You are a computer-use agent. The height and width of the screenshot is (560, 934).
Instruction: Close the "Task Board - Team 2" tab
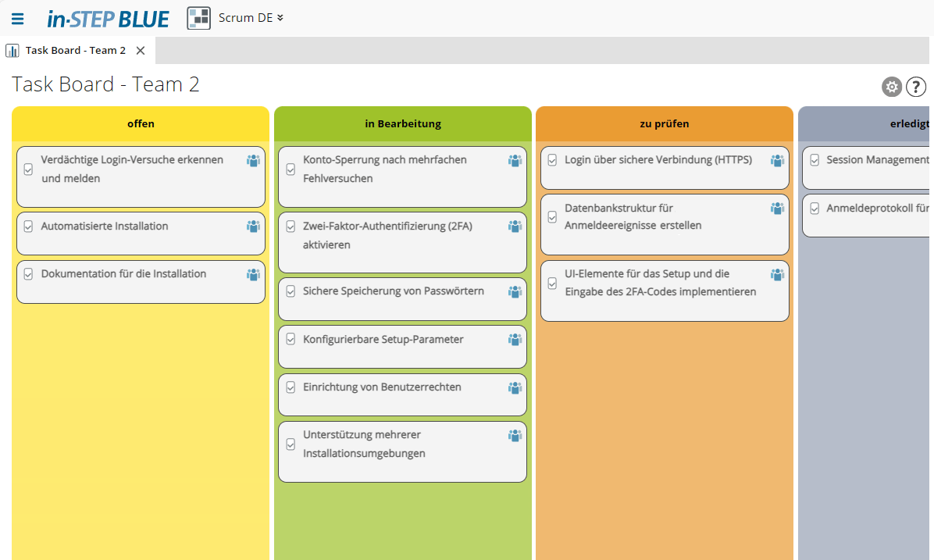coord(140,49)
